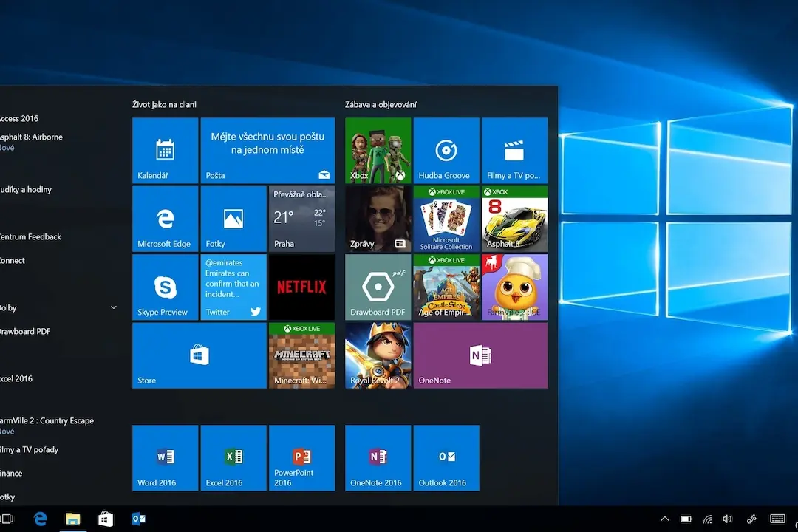
Task: Launch the Word 2016 tile
Action: [x=165, y=457]
